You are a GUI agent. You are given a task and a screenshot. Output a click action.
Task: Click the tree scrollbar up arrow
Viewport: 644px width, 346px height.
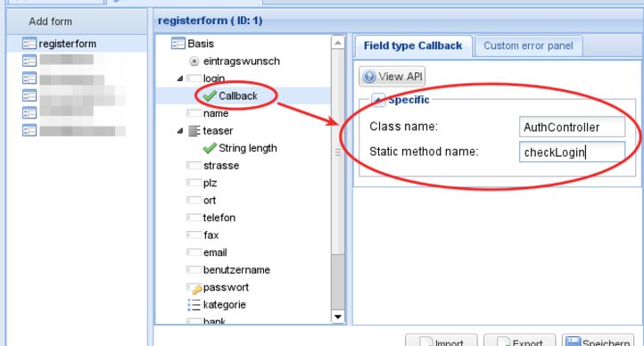337,43
